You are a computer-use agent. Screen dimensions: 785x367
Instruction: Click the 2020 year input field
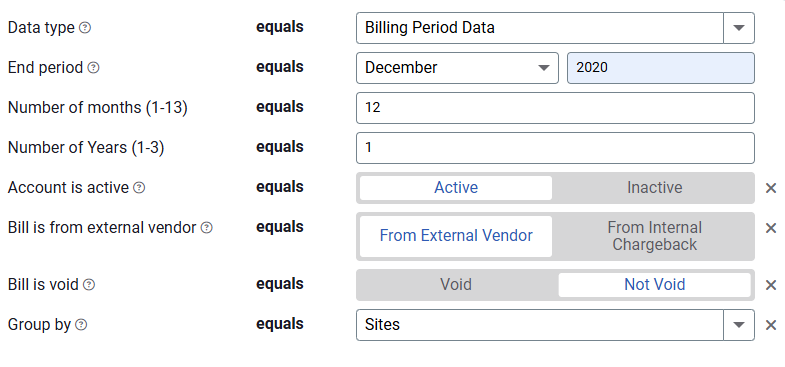[660, 68]
